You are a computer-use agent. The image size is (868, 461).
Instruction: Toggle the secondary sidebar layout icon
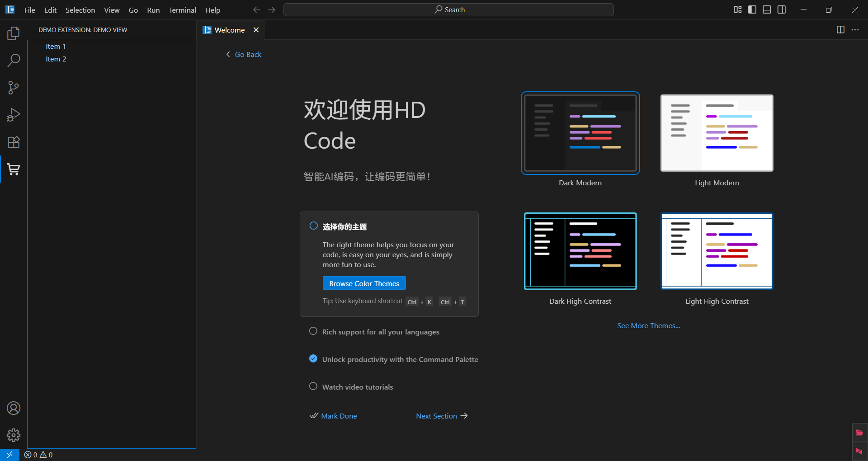[x=782, y=9]
